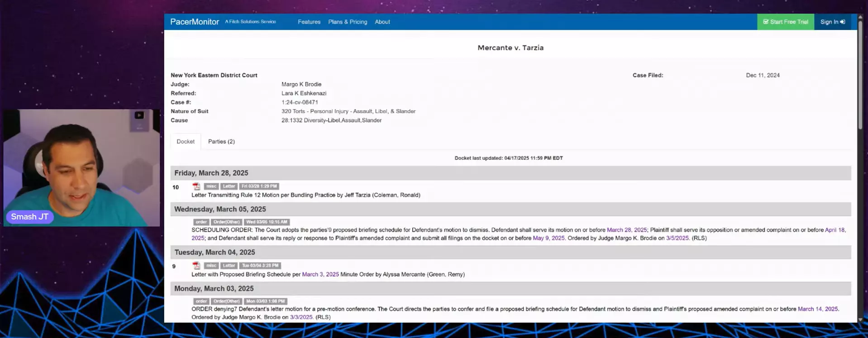Click the Mon 03/03 1:08 PM timestamp tag
This screenshot has height=338, width=868.
coord(266,301)
